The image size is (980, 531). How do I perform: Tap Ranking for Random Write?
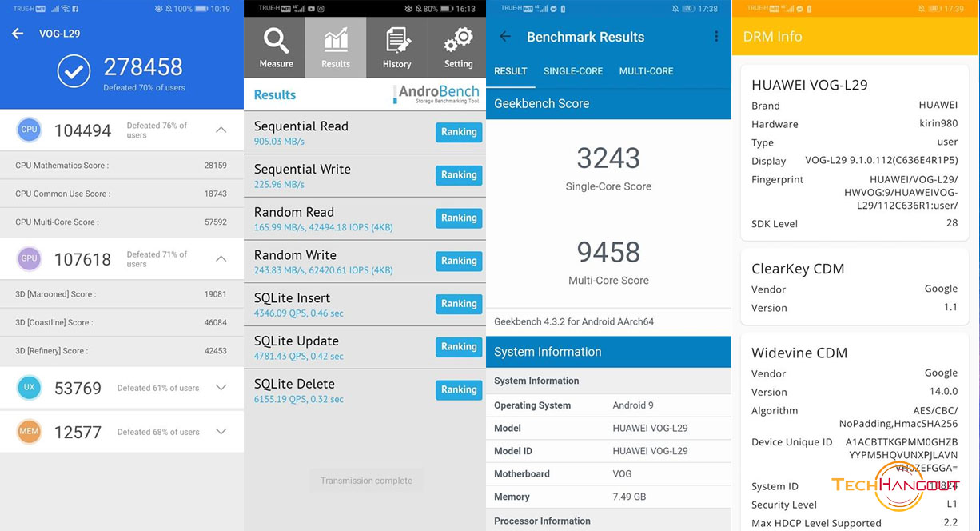[x=459, y=261]
